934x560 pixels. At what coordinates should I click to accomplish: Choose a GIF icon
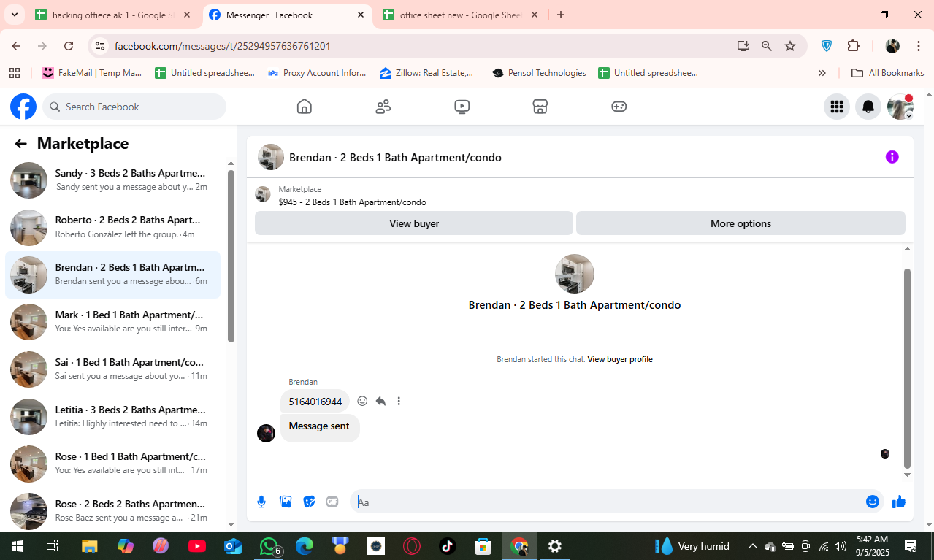332,502
